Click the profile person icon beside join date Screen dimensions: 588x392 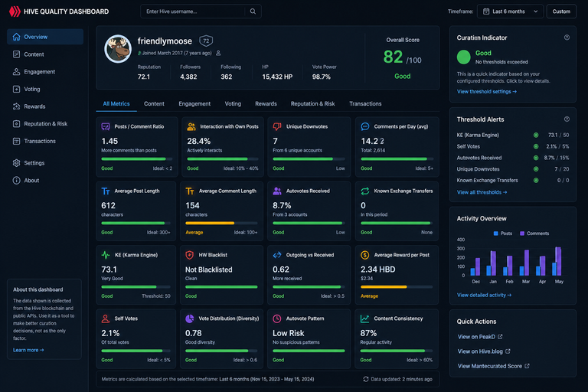(218, 54)
